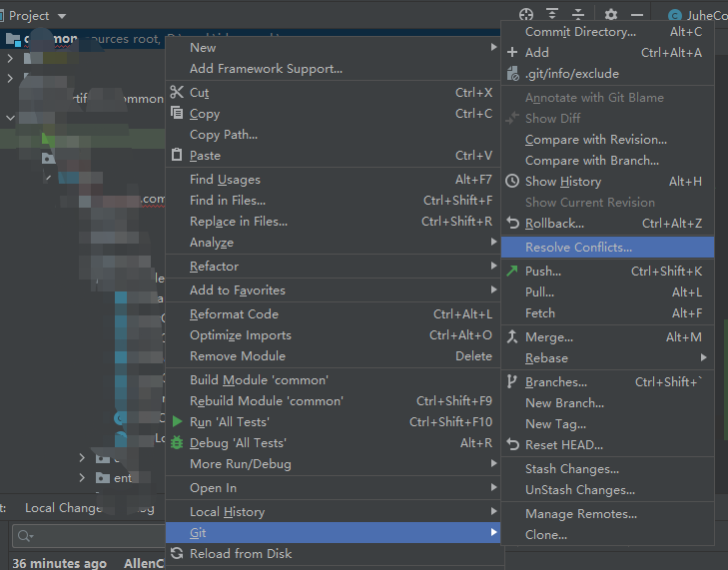Click the Expand All toolbar icon
Image resolution: width=728 pixels, height=570 pixels.
(552, 14)
